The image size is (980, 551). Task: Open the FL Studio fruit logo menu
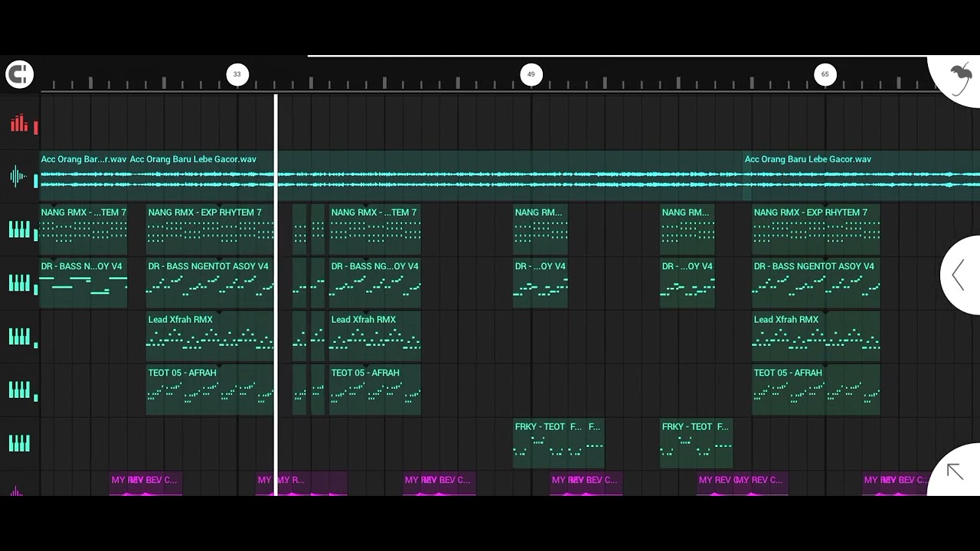[x=960, y=77]
